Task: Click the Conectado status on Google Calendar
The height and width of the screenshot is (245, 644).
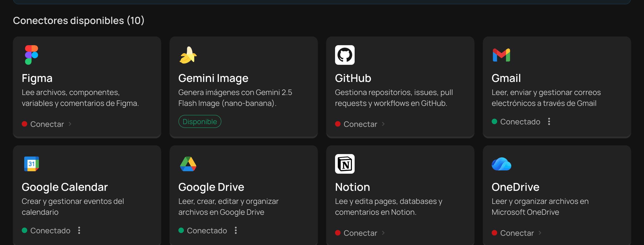Action: tap(50, 231)
